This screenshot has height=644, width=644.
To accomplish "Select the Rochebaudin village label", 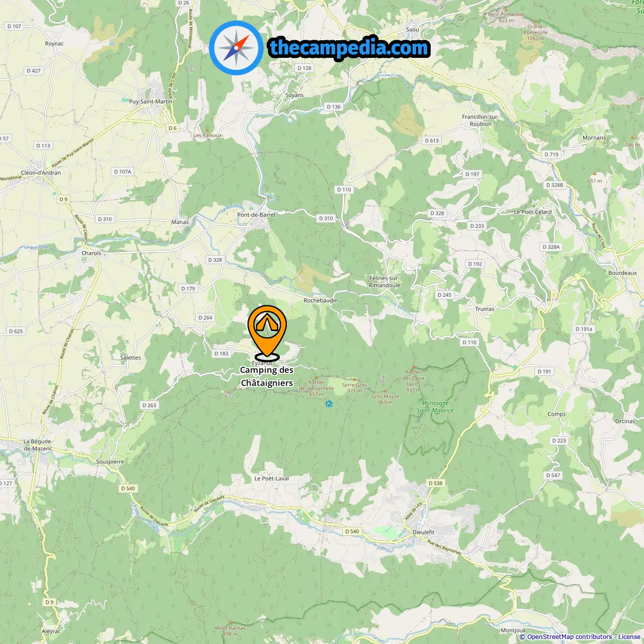I will [x=321, y=300].
